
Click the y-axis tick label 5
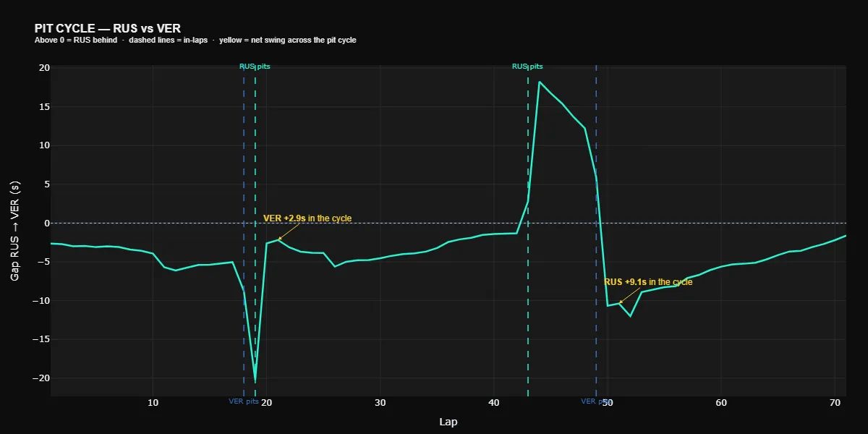tap(47, 184)
